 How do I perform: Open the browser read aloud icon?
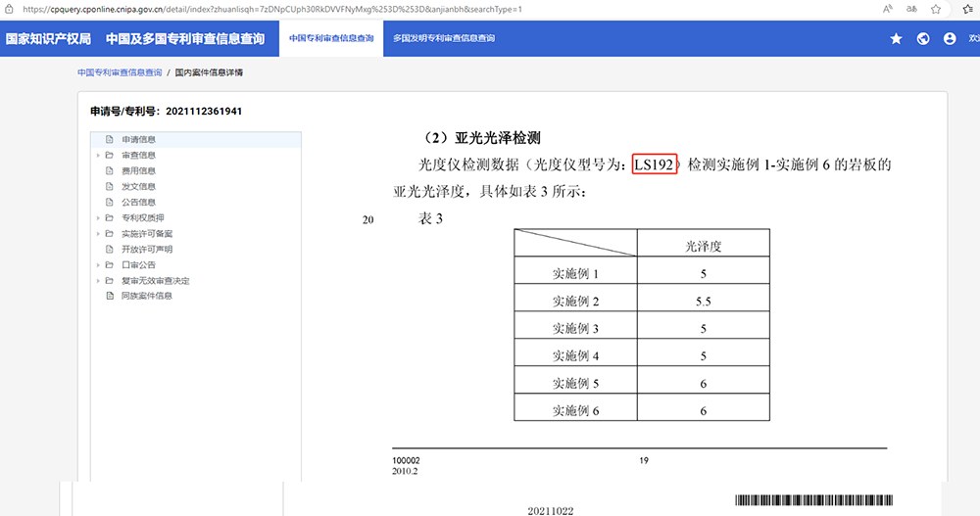[888, 9]
